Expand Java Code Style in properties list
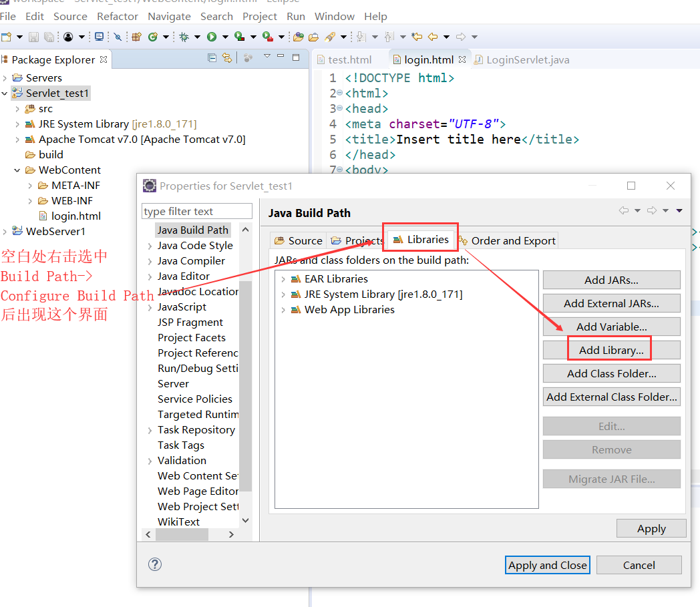The width and height of the screenshot is (700, 607). click(x=150, y=246)
